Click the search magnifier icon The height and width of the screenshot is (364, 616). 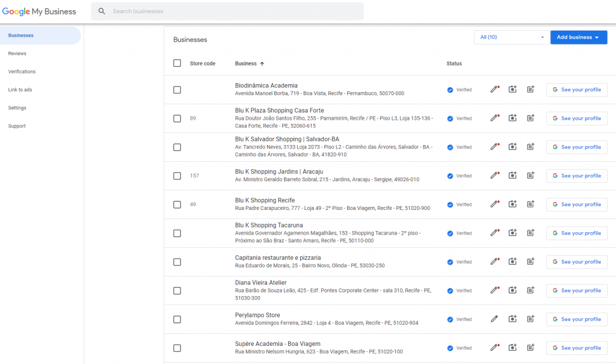102,11
